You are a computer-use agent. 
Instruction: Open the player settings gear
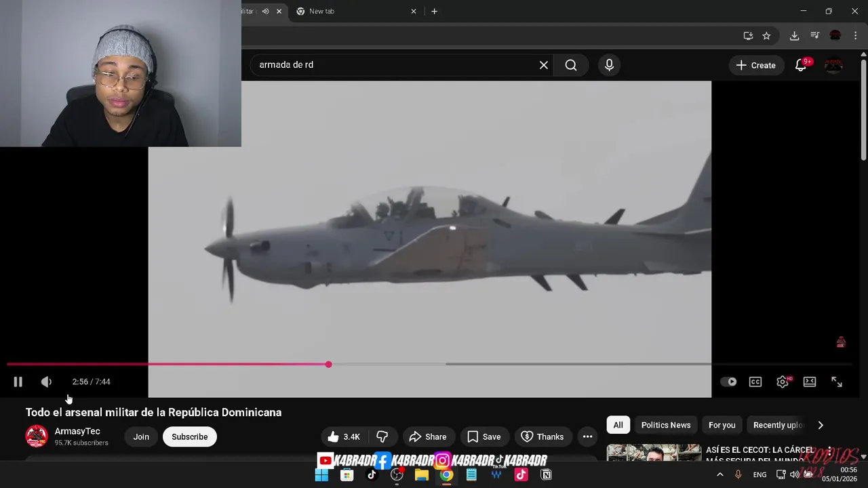click(783, 382)
